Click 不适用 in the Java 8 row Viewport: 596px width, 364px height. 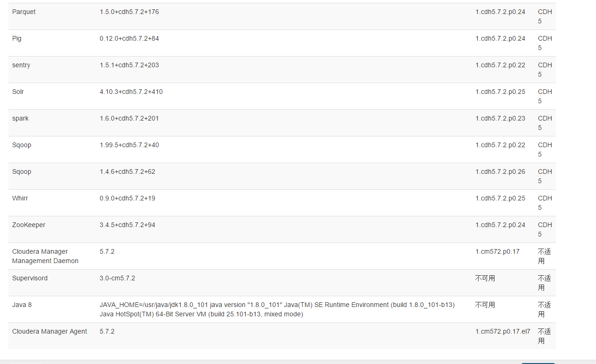pyautogui.click(x=545, y=309)
